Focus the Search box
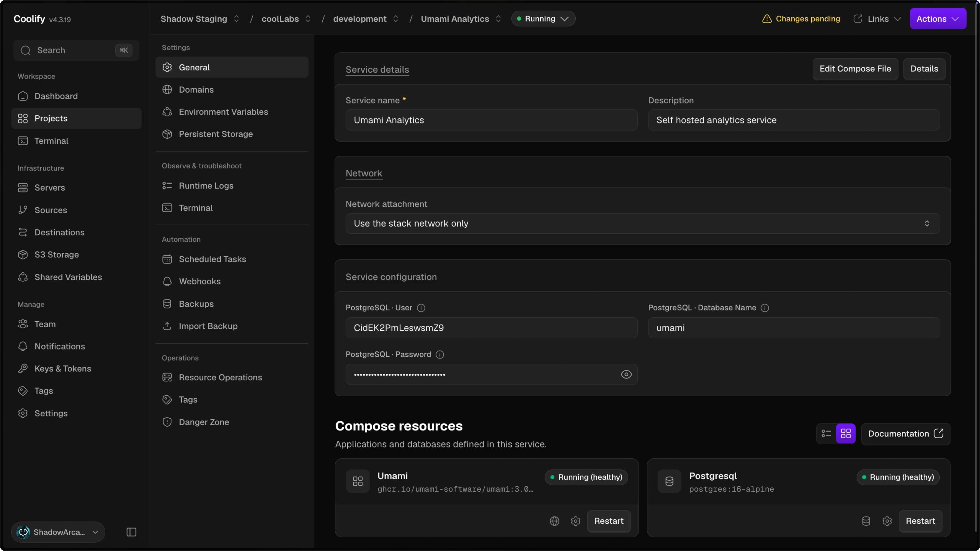The width and height of the screenshot is (980, 551). (77, 50)
